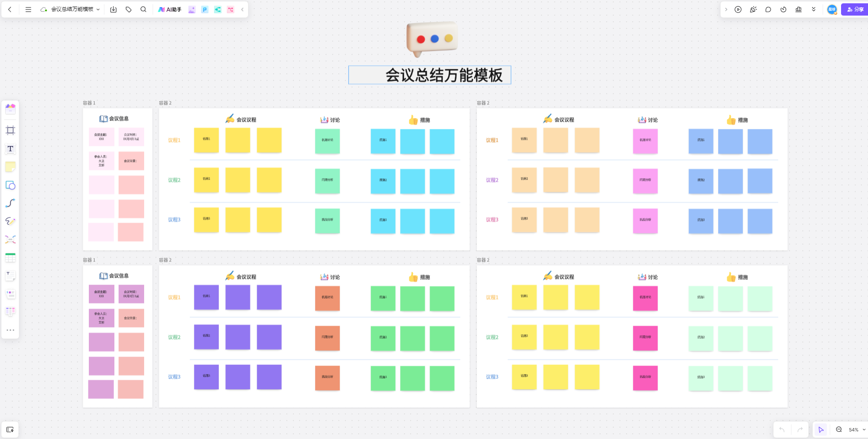The height and width of the screenshot is (439, 868).
Task: Open the search magnifier
Action: pos(144,9)
